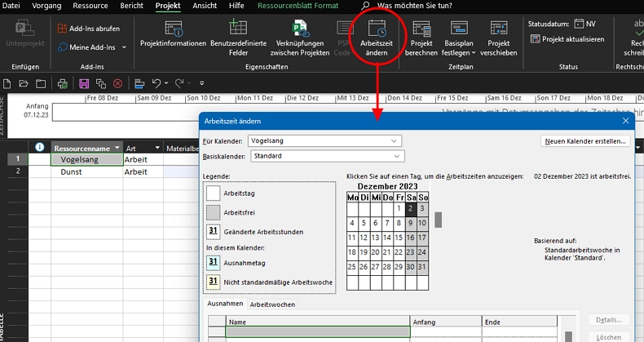Select Saturday December 2 in the calendar
The image size is (644, 342).
click(x=410, y=208)
